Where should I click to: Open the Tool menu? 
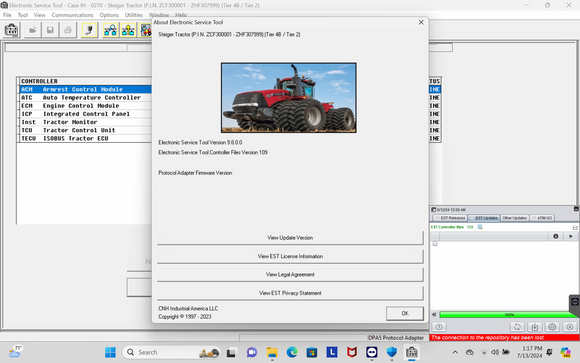(x=23, y=15)
